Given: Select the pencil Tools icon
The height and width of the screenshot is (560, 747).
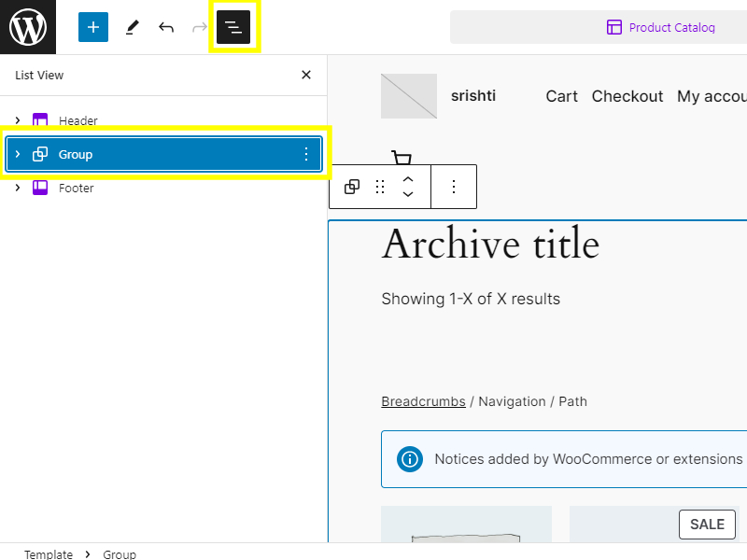Looking at the screenshot, I should pyautogui.click(x=132, y=27).
